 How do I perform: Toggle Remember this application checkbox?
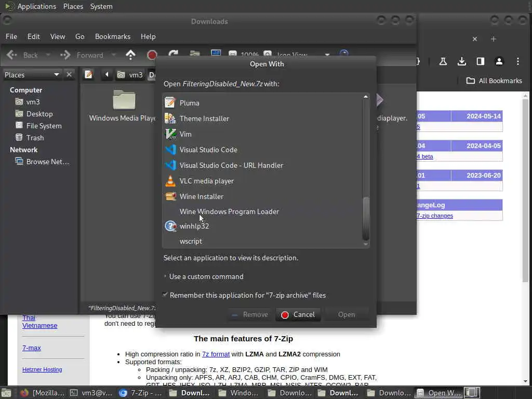click(165, 295)
